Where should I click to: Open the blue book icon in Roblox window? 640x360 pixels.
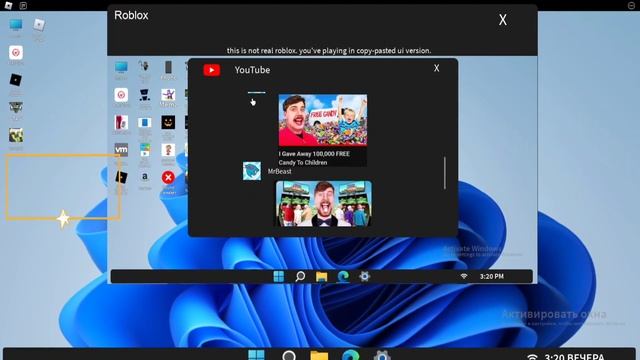pyautogui.click(x=144, y=122)
